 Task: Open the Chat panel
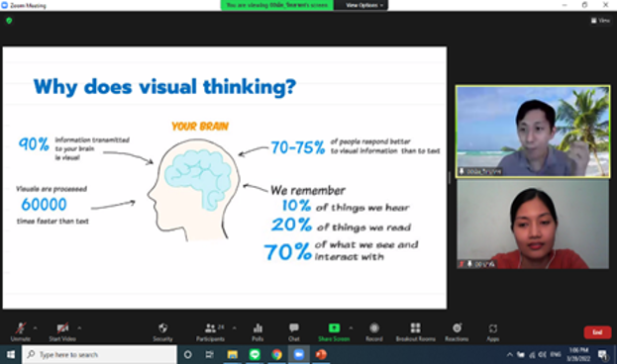pyautogui.click(x=294, y=328)
